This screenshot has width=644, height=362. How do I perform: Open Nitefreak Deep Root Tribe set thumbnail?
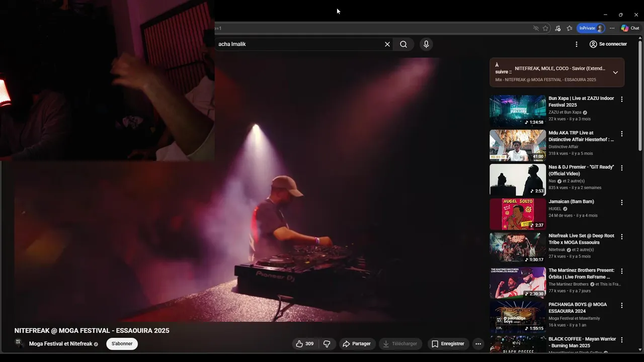coord(518,248)
